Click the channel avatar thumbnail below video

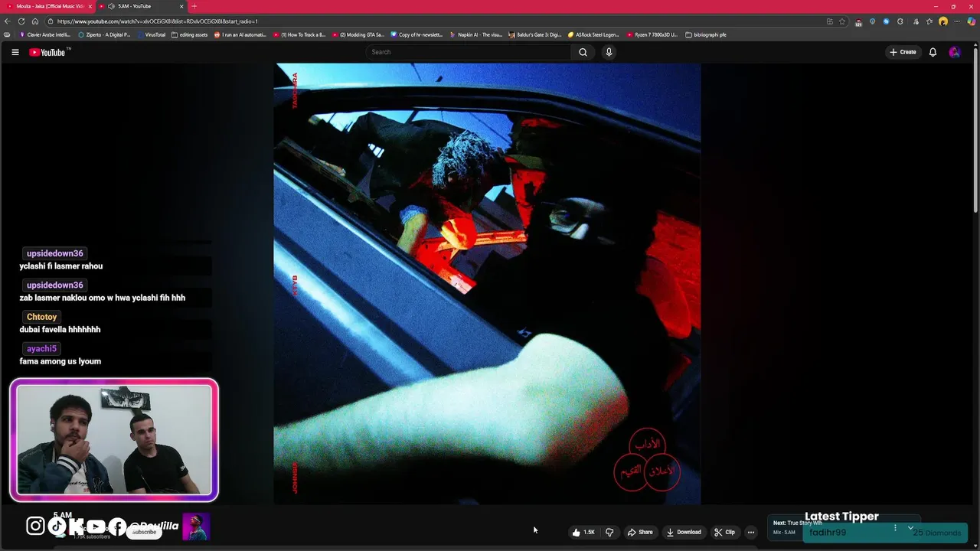click(196, 527)
